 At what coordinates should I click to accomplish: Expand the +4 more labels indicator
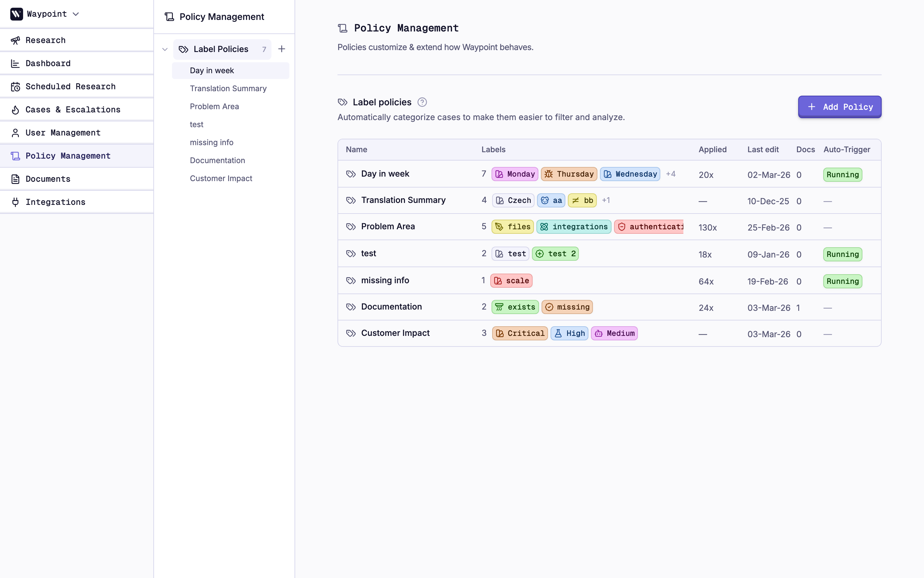671,174
